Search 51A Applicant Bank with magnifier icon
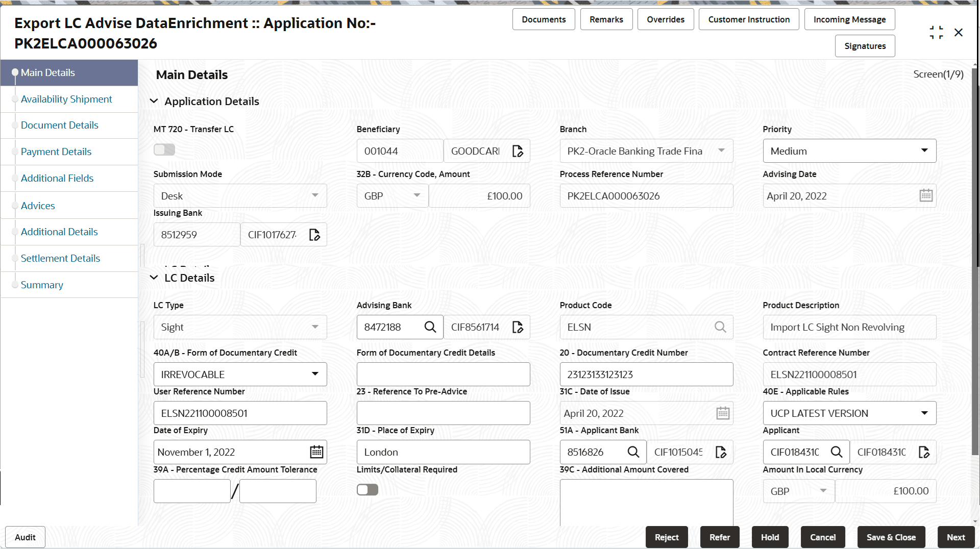The width and height of the screenshot is (980, 549). coord(633,452)
